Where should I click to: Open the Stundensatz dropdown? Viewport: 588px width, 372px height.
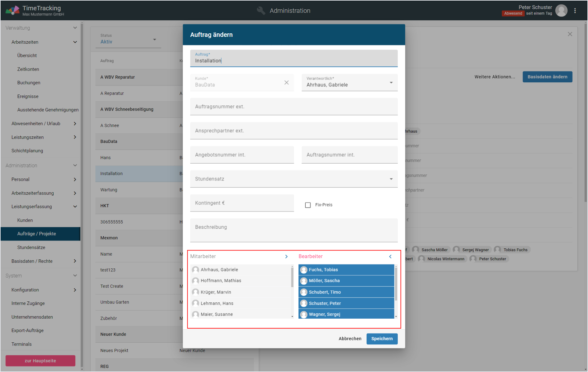[391, 179]
